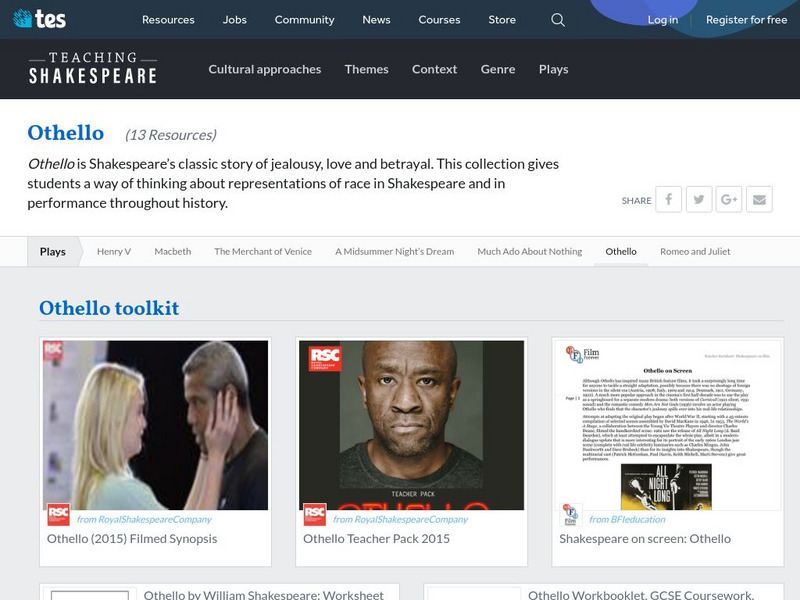
Task: Select the Plays breadcrumb tab
Action: point(53,252)
